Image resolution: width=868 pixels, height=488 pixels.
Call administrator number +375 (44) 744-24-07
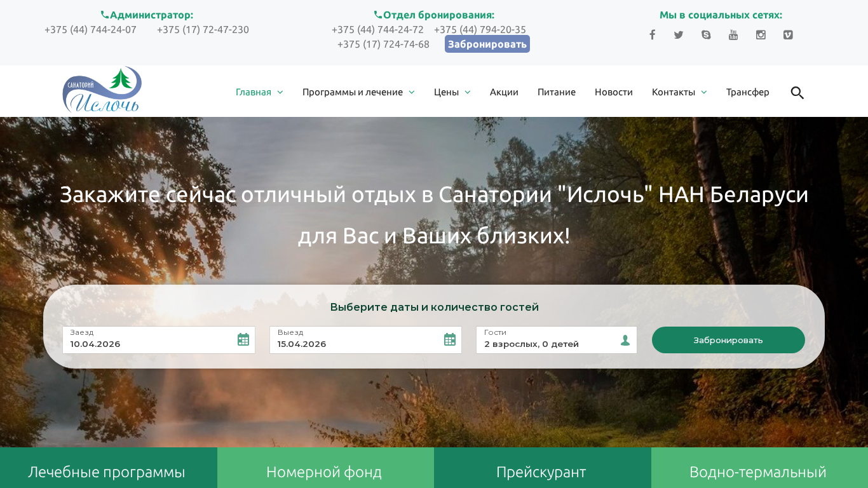point(90,30)
